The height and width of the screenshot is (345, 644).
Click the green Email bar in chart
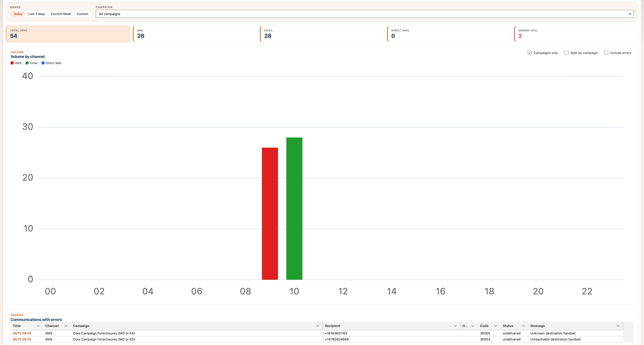point(294,209)
